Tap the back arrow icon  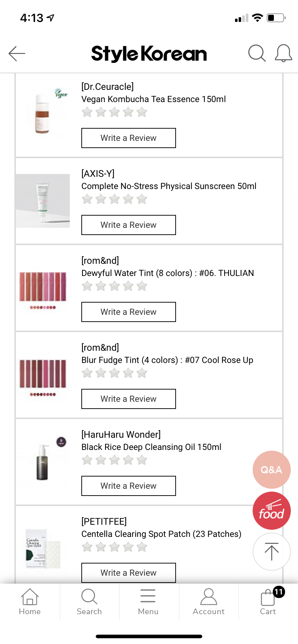point(17,54)
